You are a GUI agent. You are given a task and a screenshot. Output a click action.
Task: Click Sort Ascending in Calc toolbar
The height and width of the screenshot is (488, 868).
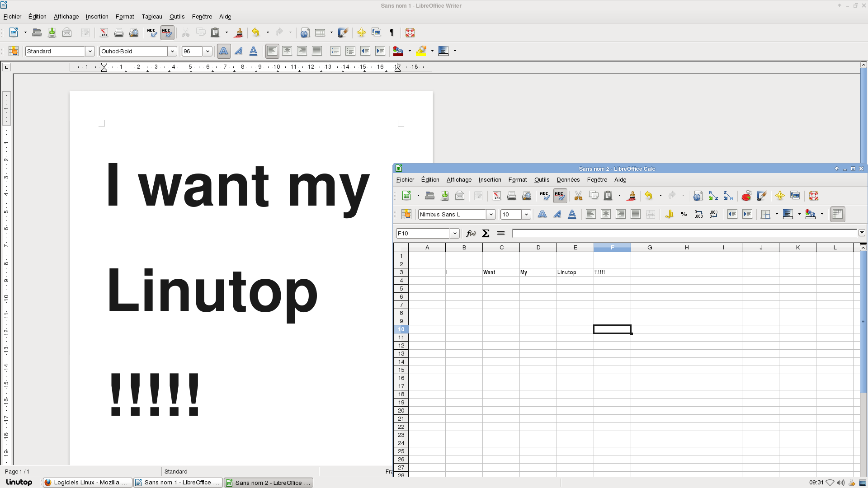click(x=713, y=196)
